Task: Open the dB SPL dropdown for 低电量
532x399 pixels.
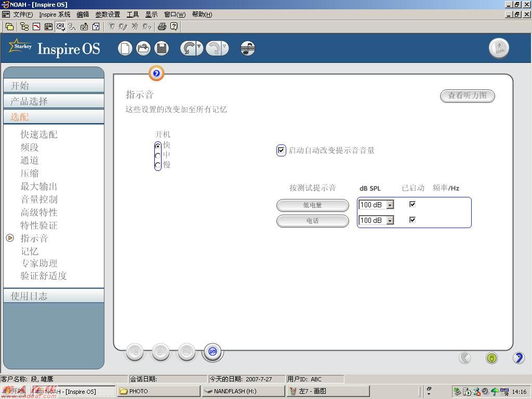Action: coord(390,205)
